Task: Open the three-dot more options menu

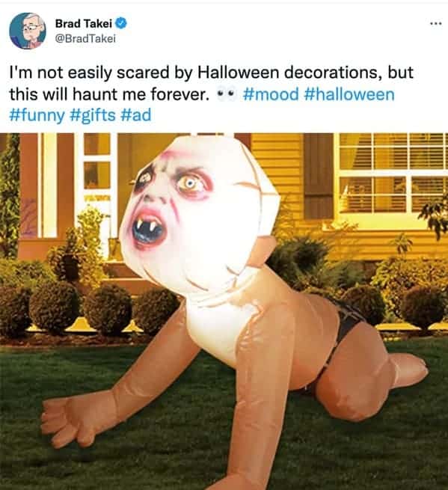Action: (436, 23)
